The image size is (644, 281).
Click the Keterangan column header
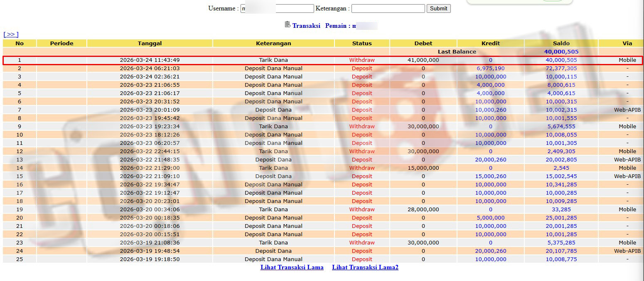273,43
